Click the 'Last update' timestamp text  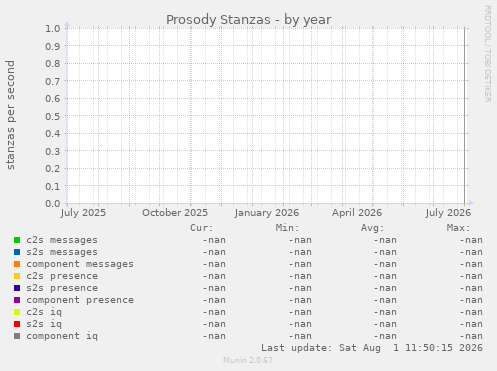pos(372,348)
